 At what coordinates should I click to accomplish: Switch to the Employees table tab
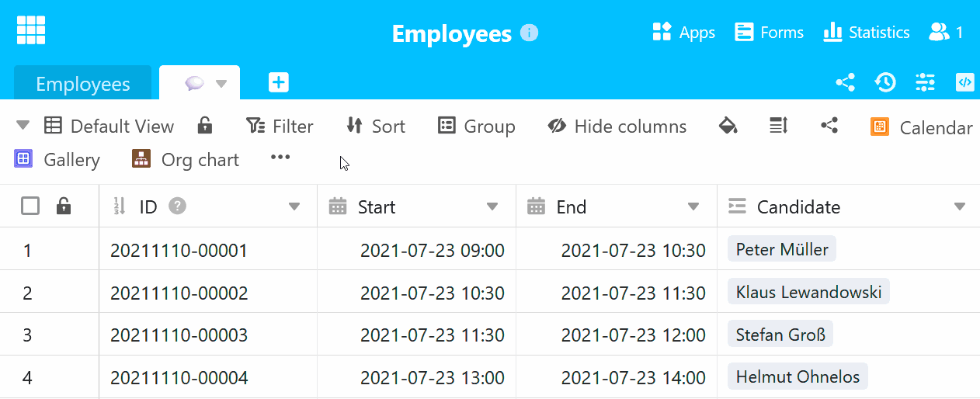tap(82, 84)
